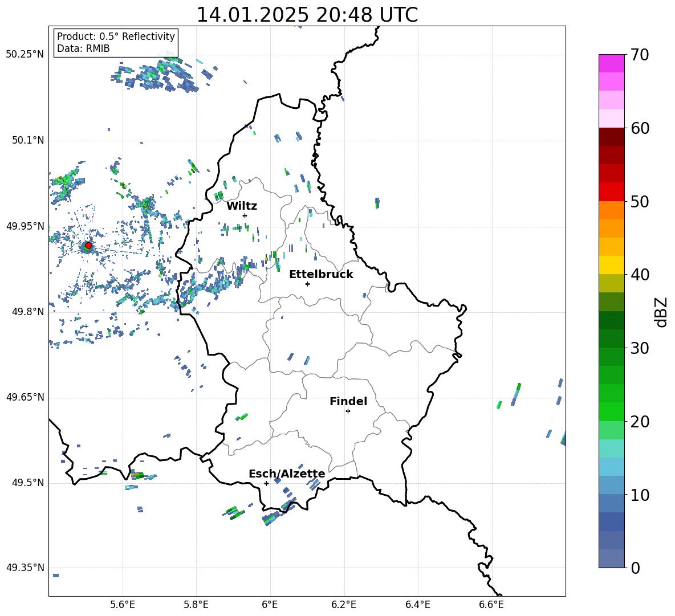Click the 49.65°N latitude label
Screen dimensions: 675x616
click(25, 397)
